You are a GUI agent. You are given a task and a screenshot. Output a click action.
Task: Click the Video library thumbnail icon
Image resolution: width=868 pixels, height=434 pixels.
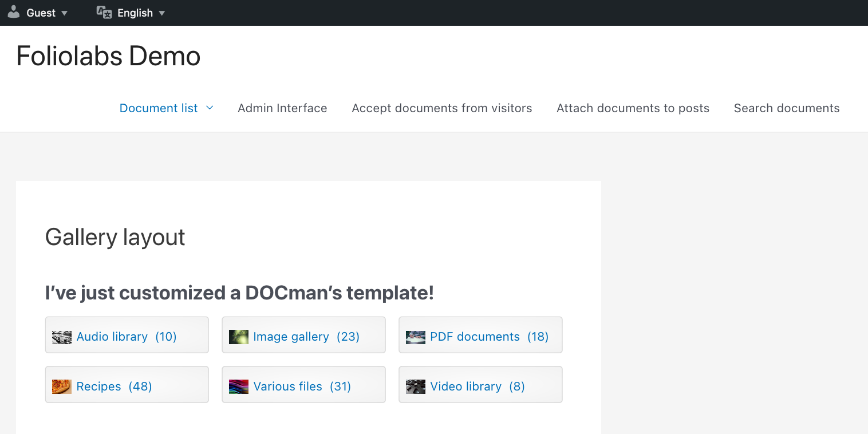(x=415, y=386)
